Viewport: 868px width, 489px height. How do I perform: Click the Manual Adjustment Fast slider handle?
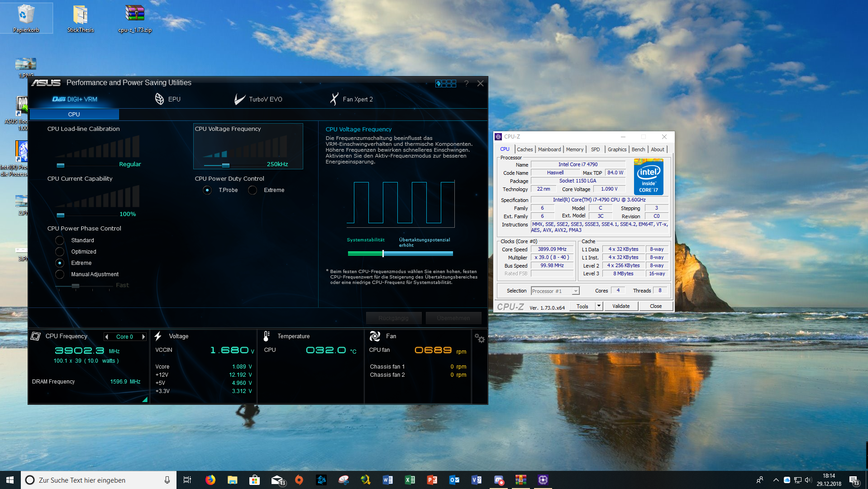[x=76, y=286]
